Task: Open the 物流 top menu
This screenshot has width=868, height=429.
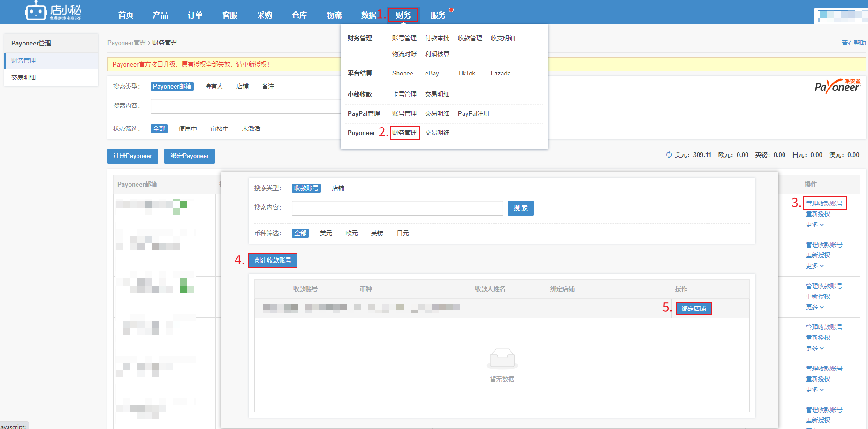Action: click(334, 15)
